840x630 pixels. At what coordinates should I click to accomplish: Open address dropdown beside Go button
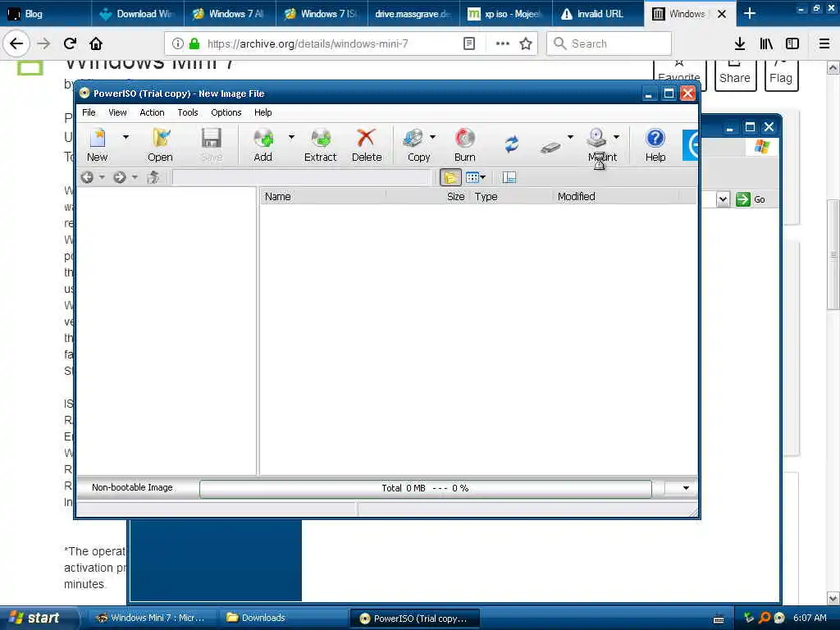723,199
